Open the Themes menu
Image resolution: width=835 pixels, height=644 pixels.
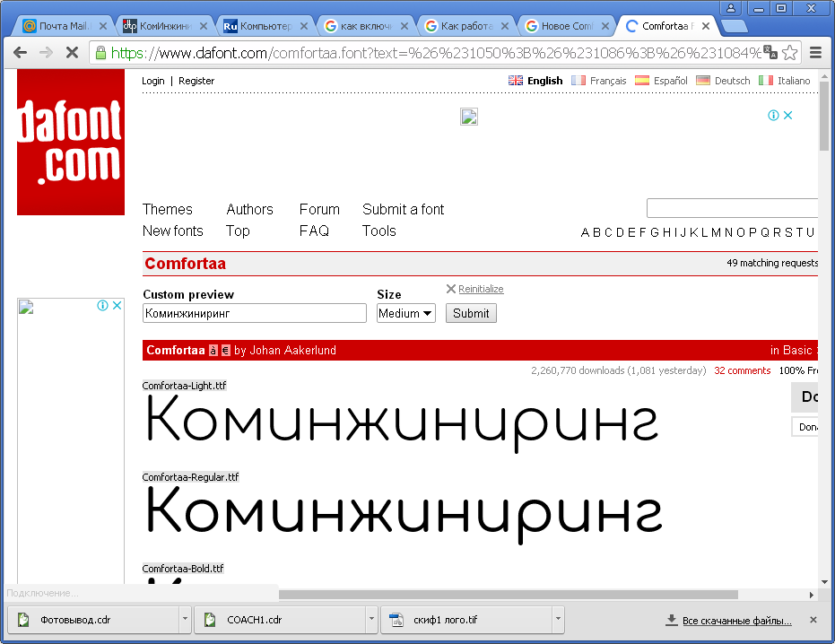coord(167,209)
